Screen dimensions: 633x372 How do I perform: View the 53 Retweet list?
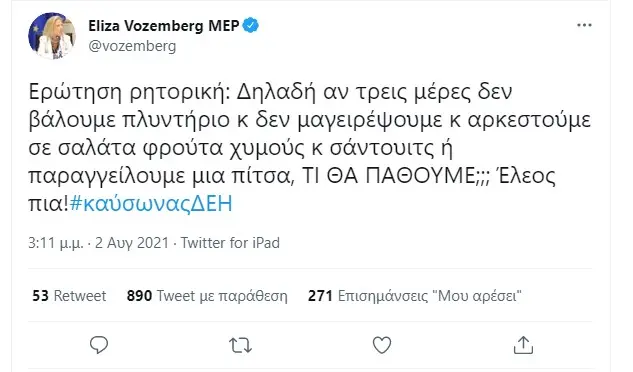(69, 296)
